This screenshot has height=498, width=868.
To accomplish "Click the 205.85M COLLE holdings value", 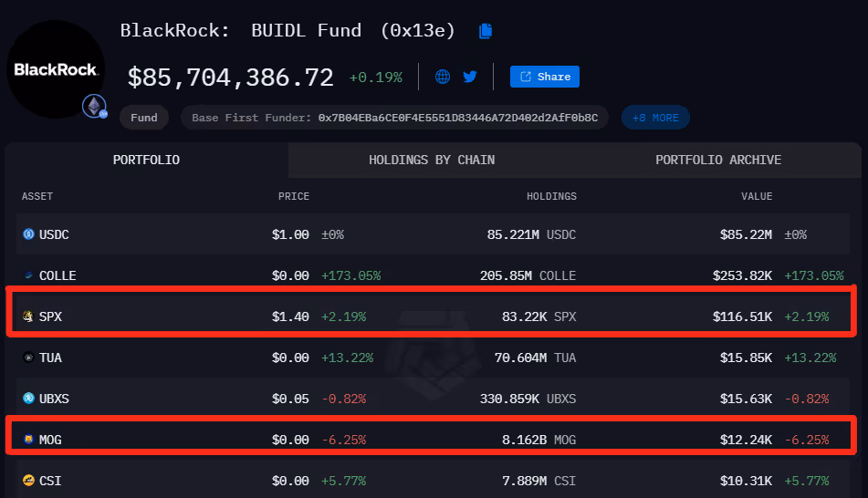I will tap(528, 275).
